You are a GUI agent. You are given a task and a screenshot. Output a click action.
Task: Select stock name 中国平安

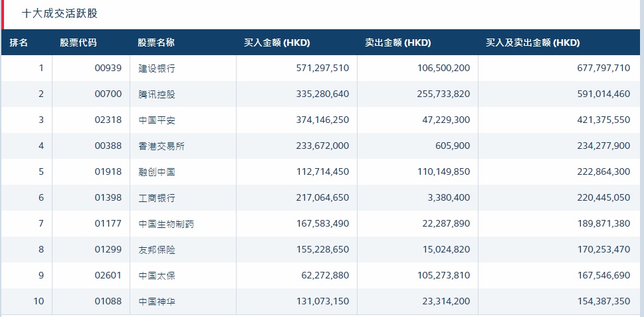[157, 120]
